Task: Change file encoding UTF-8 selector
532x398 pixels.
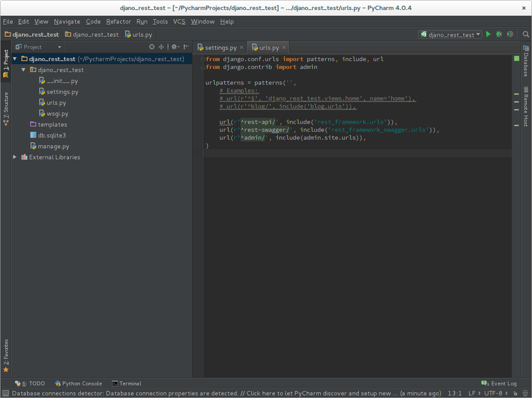Action: point(496,393)
